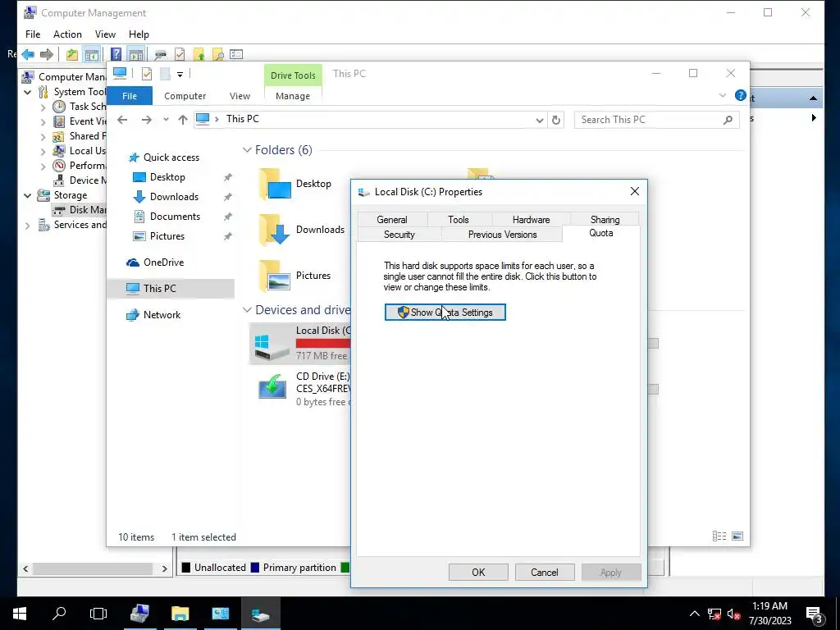The image size is (840, 630).
Task: Click the Back arrow in Computer Management toolbar
Action: (x=29, y=54)
